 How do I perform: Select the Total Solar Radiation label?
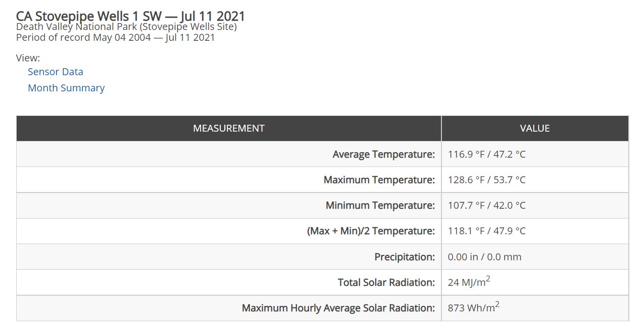pos(386,282)
